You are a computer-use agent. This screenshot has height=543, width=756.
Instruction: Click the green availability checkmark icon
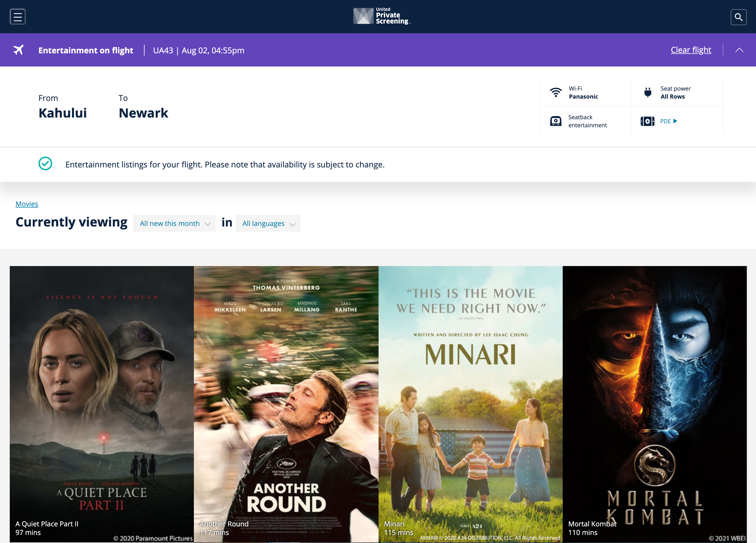point(45,164)
